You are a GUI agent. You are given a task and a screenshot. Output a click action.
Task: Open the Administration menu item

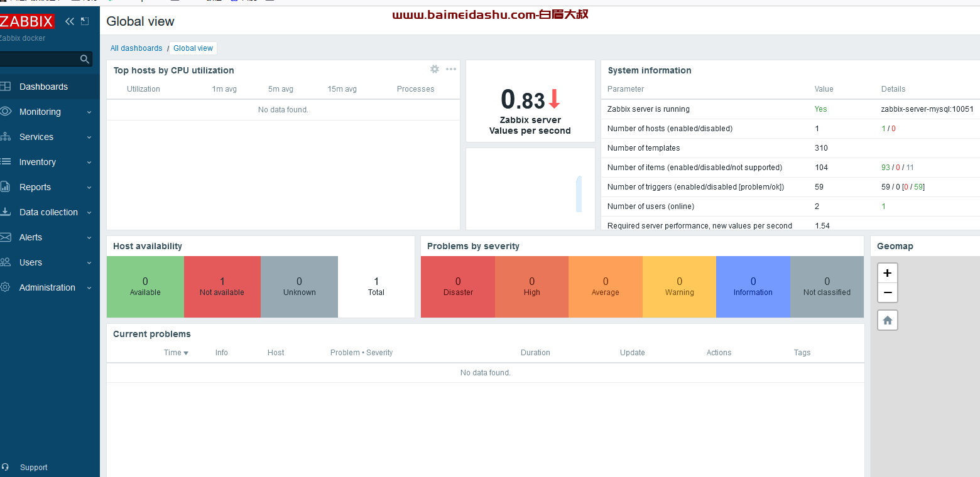pyautogui.click(x=50, y=287)
